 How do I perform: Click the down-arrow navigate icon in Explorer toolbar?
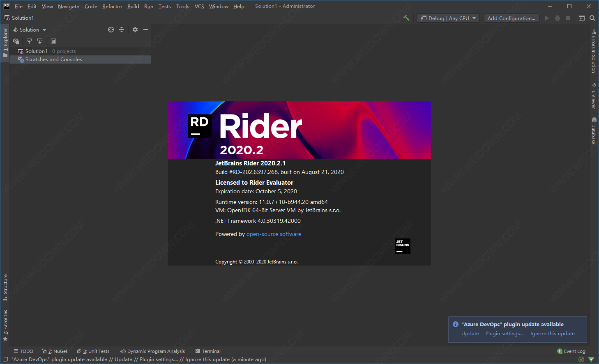(40, 41)
